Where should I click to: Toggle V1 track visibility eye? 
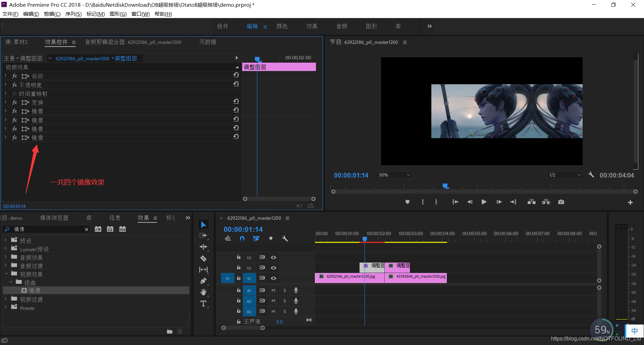[x=274, y=278]
